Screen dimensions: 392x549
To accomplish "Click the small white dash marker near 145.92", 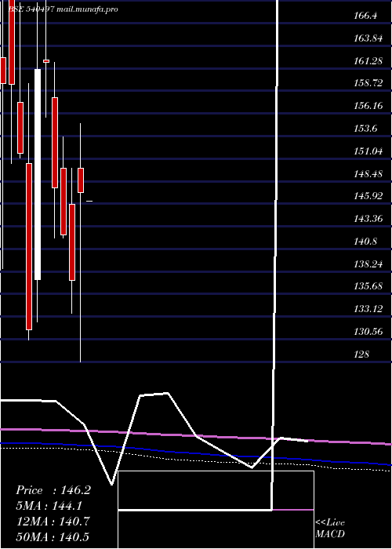I will [x=89, y=202].
